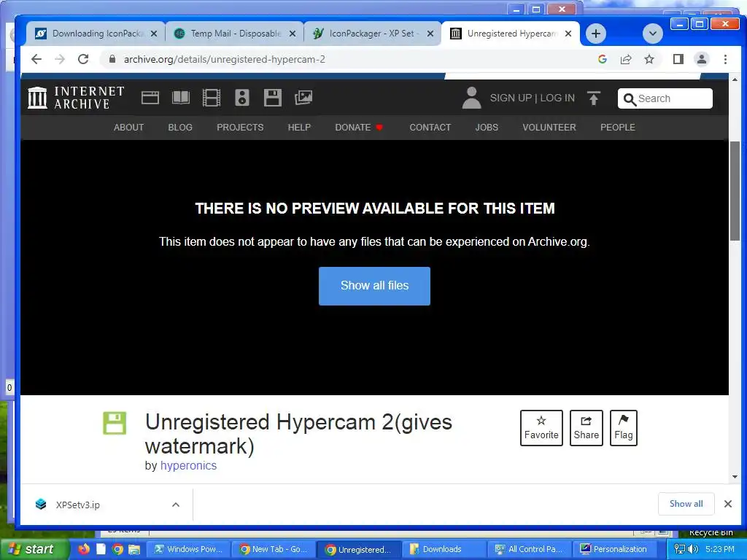This screenshot has height=560, width=747.
Task: Click the search magnifier icon
Action: tap(630, 99)
